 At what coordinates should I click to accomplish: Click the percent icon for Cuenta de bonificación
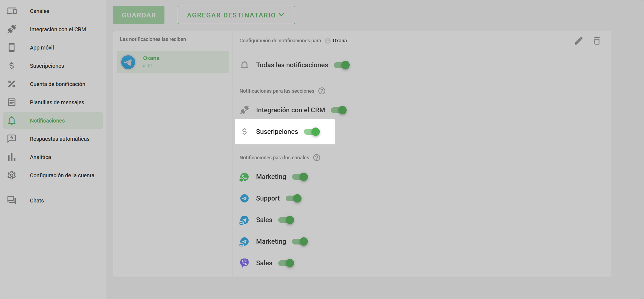pyautogui.click(x=12, y=84)
